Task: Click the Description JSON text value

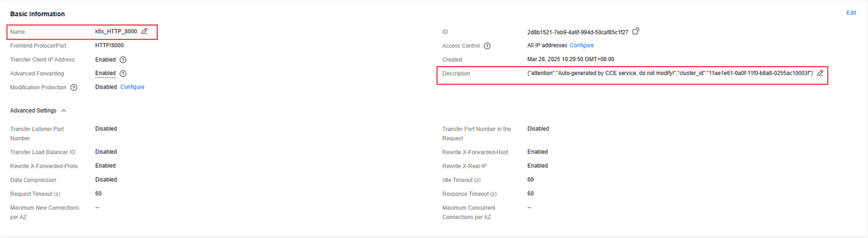Action: pos(670,73)
